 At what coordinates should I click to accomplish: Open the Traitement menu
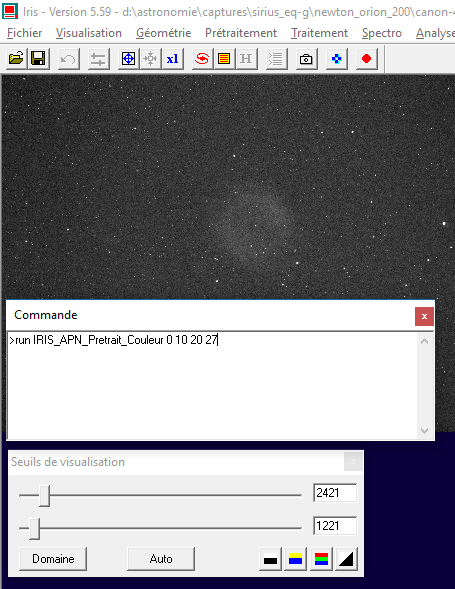319,33
